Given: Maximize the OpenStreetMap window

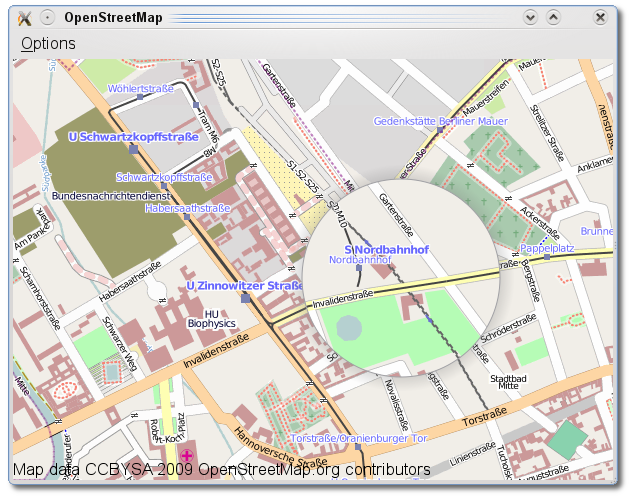Looking at the screenshot, I should pyautogui.click(x=553, y=17).
